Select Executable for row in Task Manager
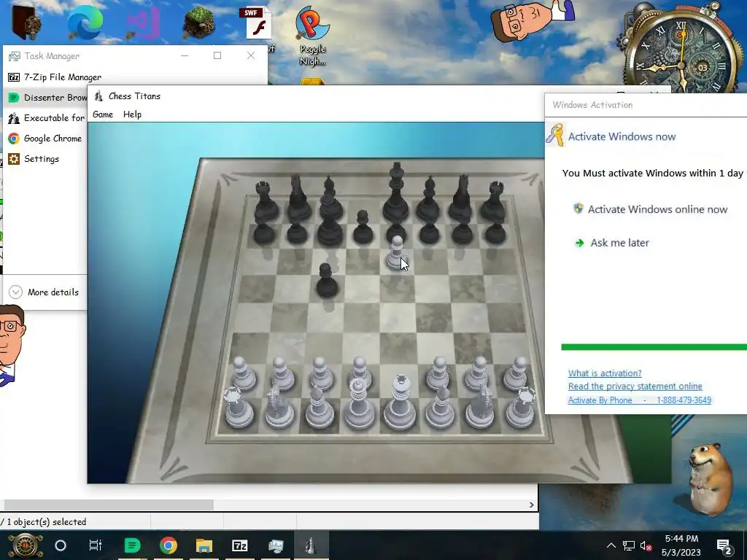This screenshot has height=560, width=747. pyautogui.click(x=46, y=118)
